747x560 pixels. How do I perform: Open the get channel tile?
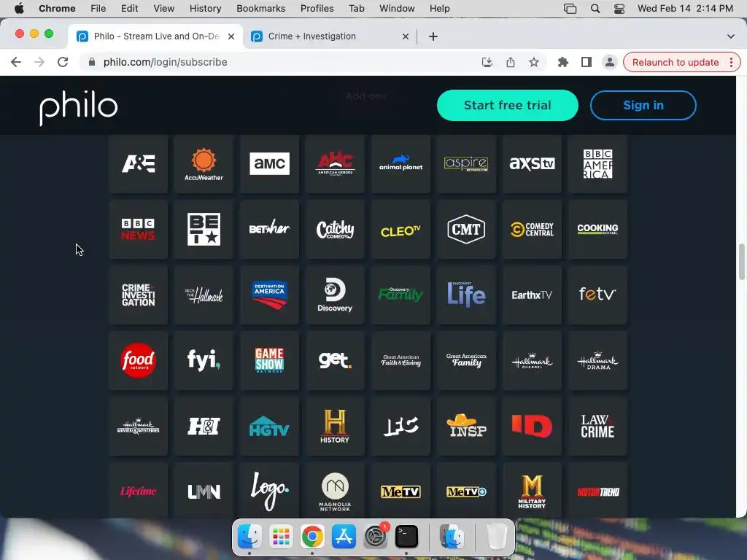[x=335, y=360]
